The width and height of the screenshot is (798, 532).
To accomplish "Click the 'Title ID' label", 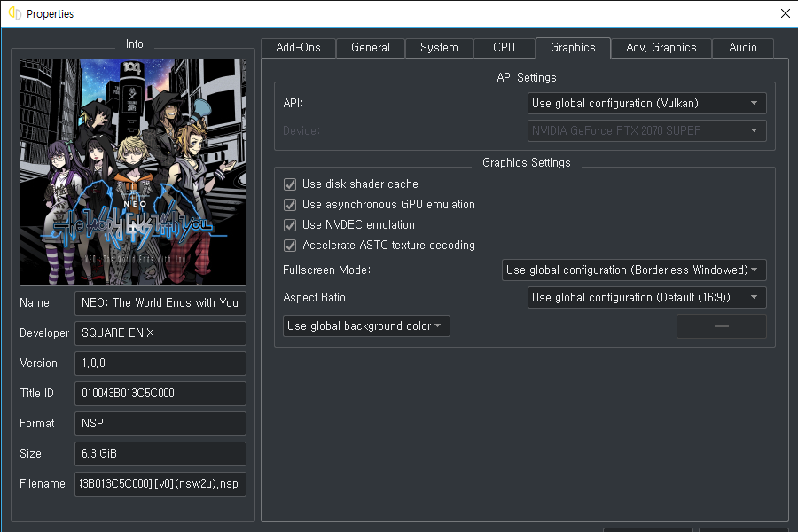I will 36,394.
